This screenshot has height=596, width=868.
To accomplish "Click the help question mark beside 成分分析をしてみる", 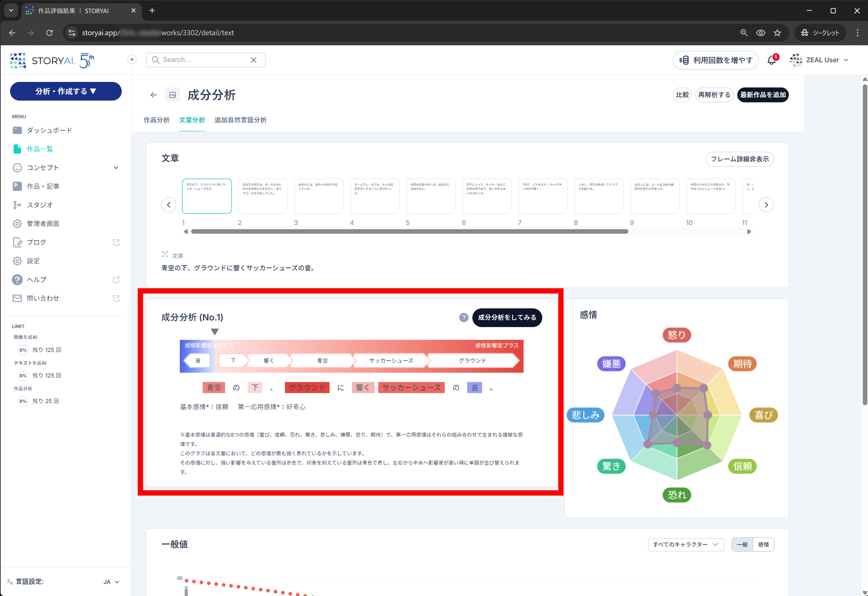I will (464, 317).
